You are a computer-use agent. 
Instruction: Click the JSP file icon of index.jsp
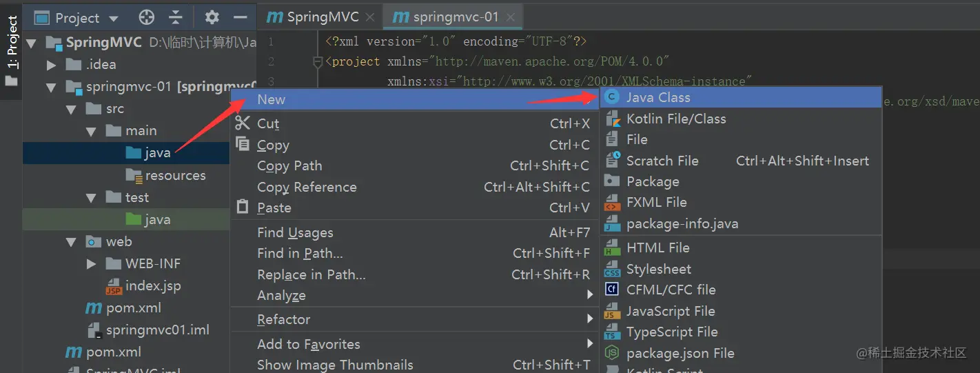pos(114,286)
